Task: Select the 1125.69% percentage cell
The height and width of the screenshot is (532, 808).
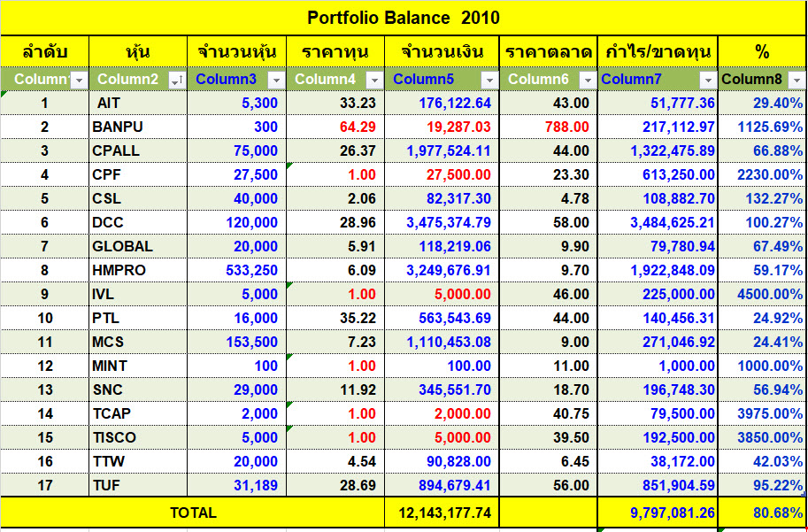Action: tap(762, 127)
